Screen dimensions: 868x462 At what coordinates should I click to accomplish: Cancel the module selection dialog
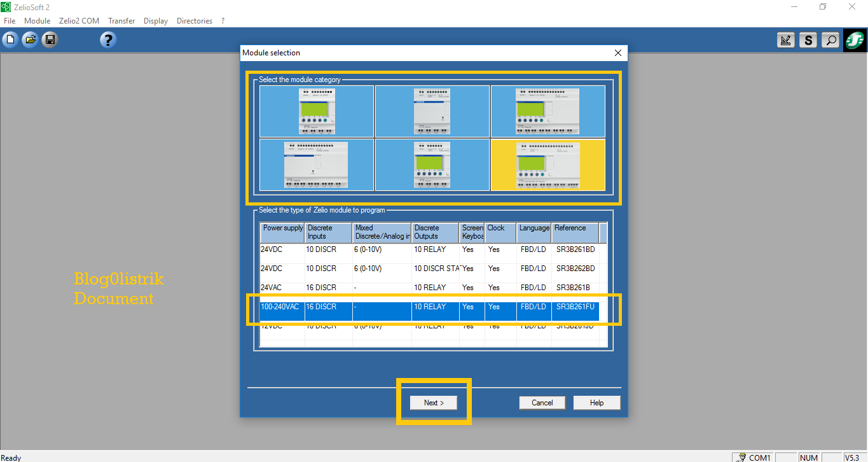point(542,402)
